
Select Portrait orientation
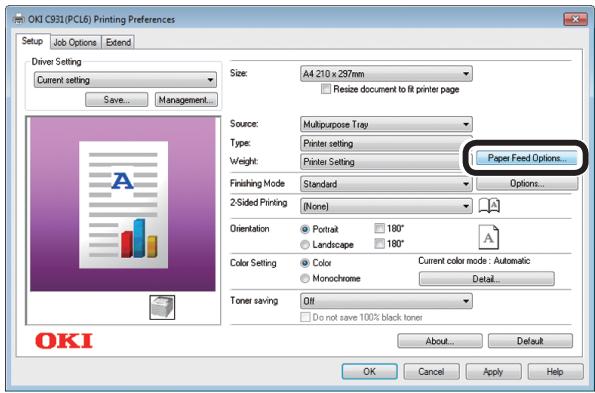click(305, 230)
